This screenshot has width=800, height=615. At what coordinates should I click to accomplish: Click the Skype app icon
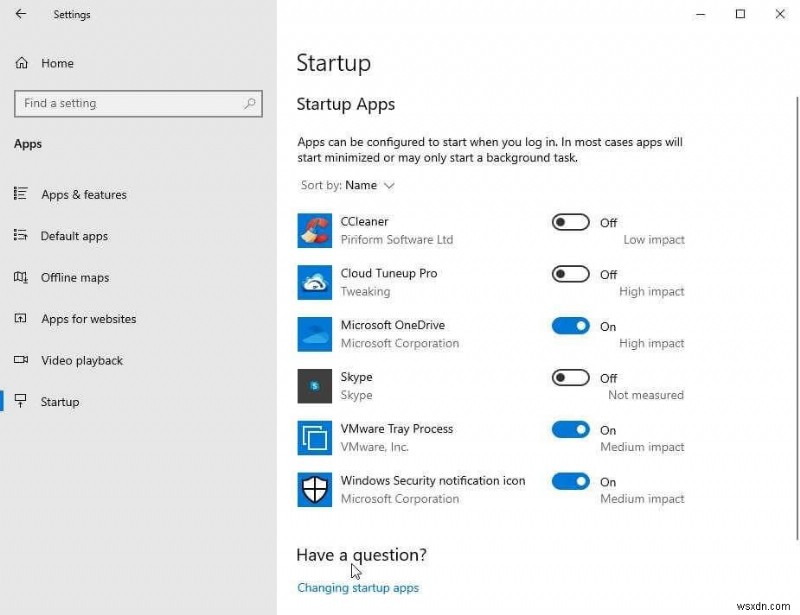click(314, 385)
